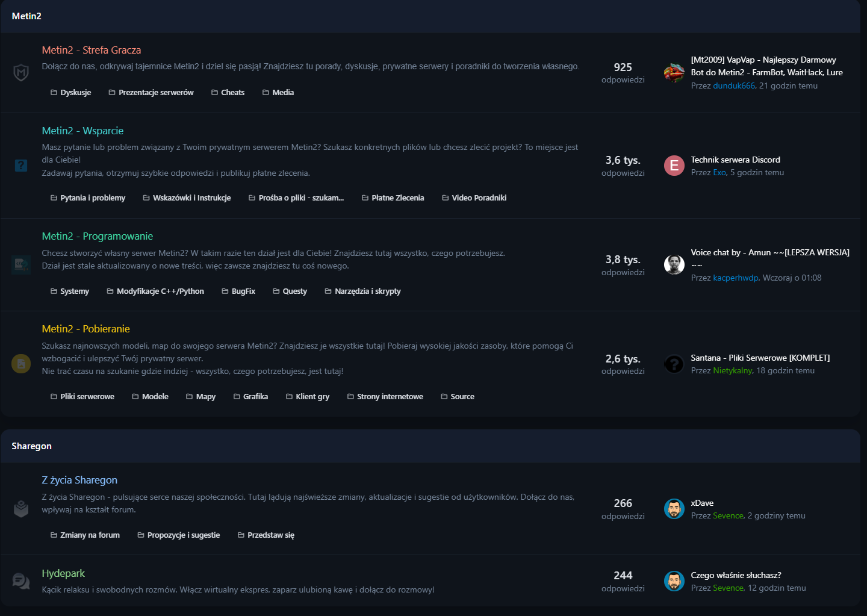The image size is (867, 616).
Task: Open the Metin2 - Programowanie forum title
Action: (x=98, y=236)
